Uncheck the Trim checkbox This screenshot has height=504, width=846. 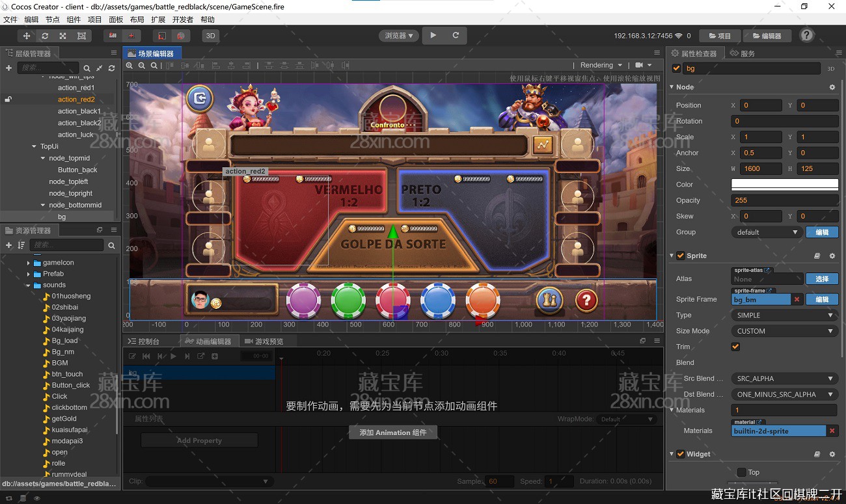point(735,347)
